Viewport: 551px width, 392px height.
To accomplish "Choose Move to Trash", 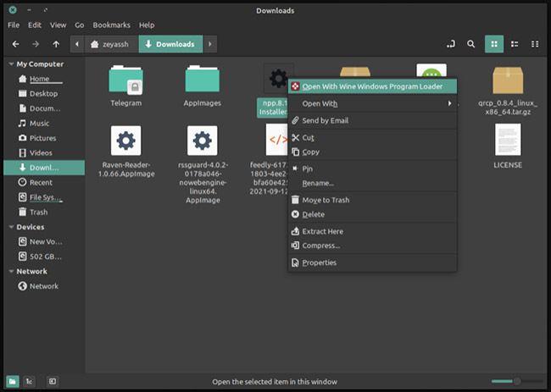I will (x=372, y=200).
